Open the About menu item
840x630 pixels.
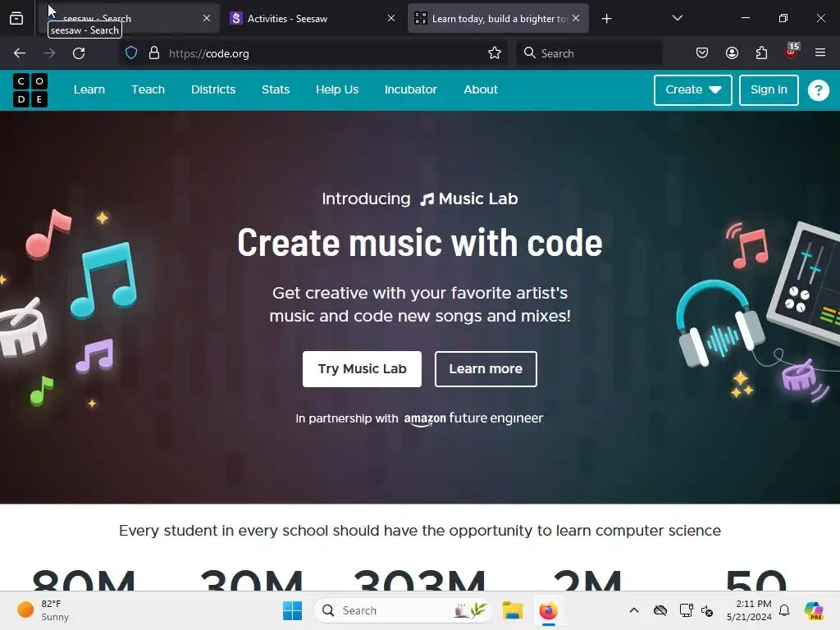click(481, 89)
